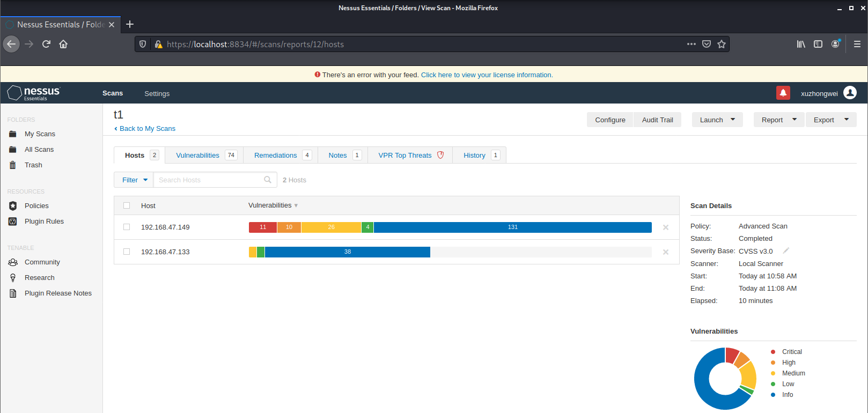Click the VPR Top Threats shield icon

coord(440,155)
